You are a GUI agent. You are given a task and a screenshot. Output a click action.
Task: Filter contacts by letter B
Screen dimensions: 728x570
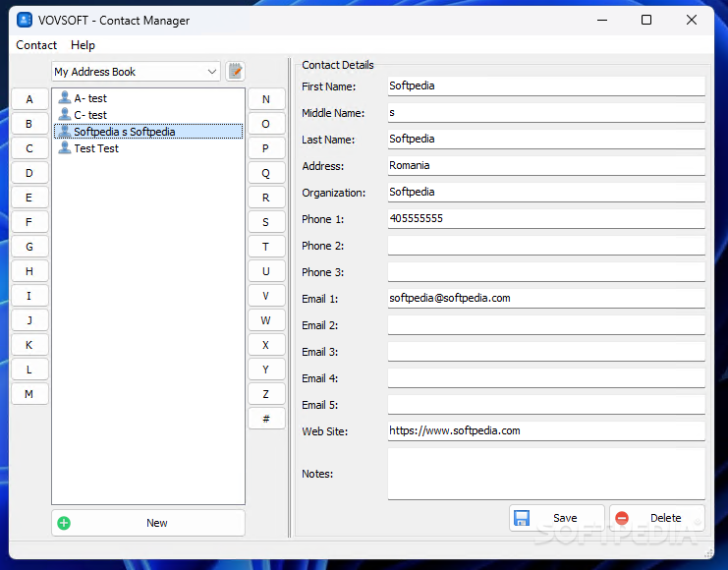point(29,124)
